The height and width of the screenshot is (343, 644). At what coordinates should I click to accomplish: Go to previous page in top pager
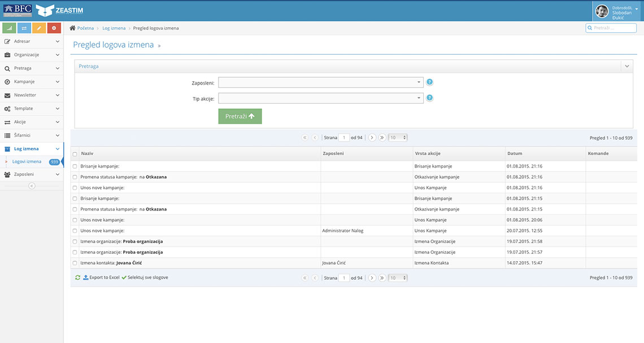(x=315, y=138)
